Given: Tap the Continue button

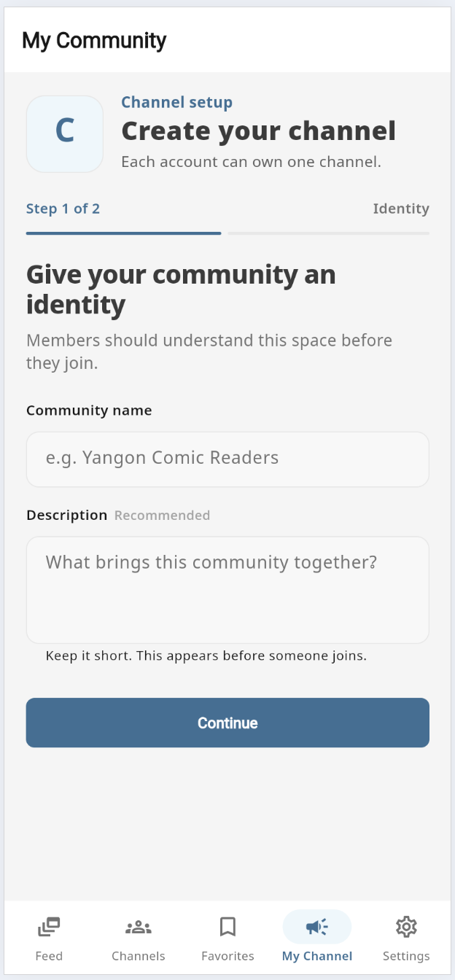Looking at the screenshot, I should click(x=227, y=723).
